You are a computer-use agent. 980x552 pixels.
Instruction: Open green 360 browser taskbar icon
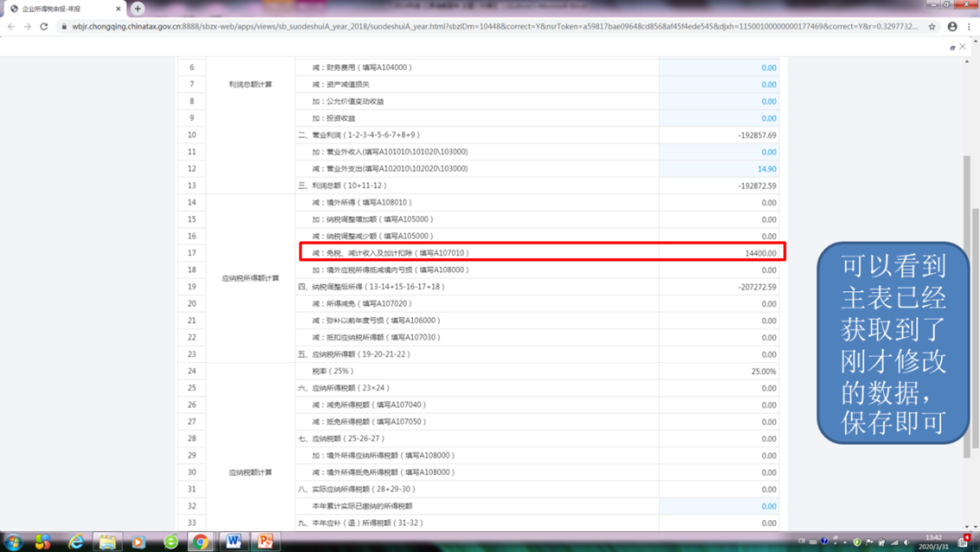pos(170,541)
